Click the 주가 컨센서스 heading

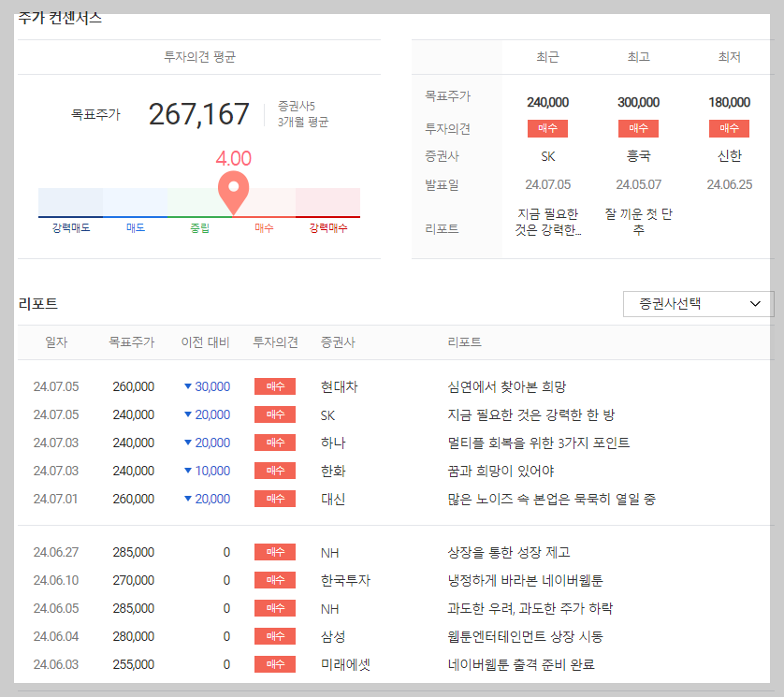[x=60, y=18]
